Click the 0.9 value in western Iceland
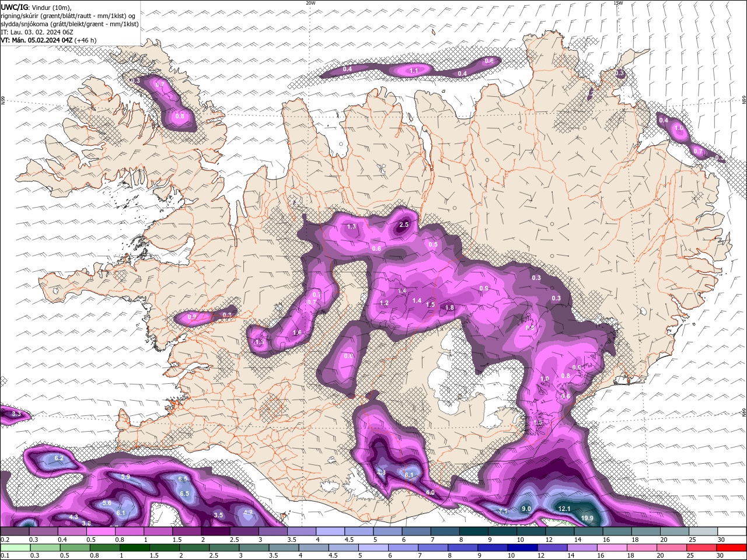Image resolution: width=747 pixels, height=560 pixels. click(192, 316)
